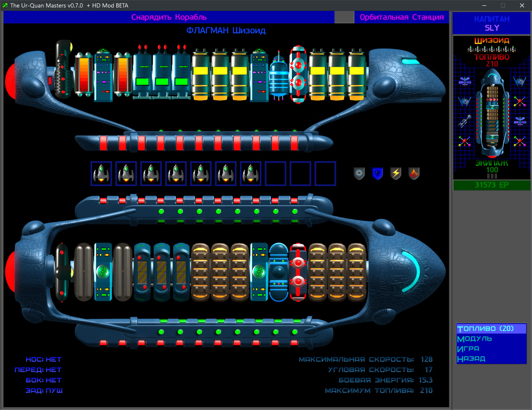
Task: Go back with the Назад option
Action: [x=471, y=358]
